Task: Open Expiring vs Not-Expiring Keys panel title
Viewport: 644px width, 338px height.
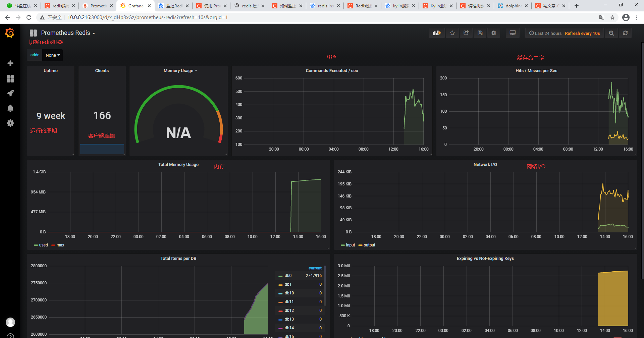Action: [485, 259]
